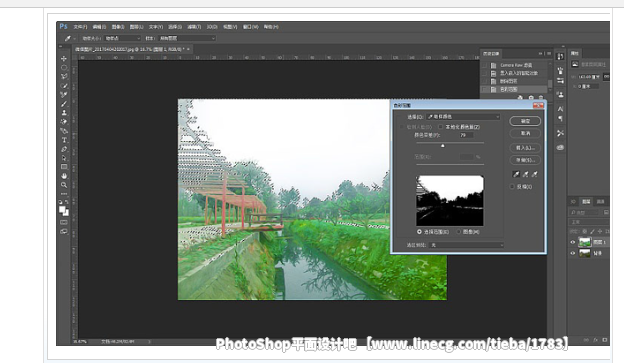This screenshot has width=624, height=363.
Task: Open the 滤镜 menu
Action: (194, 27)
